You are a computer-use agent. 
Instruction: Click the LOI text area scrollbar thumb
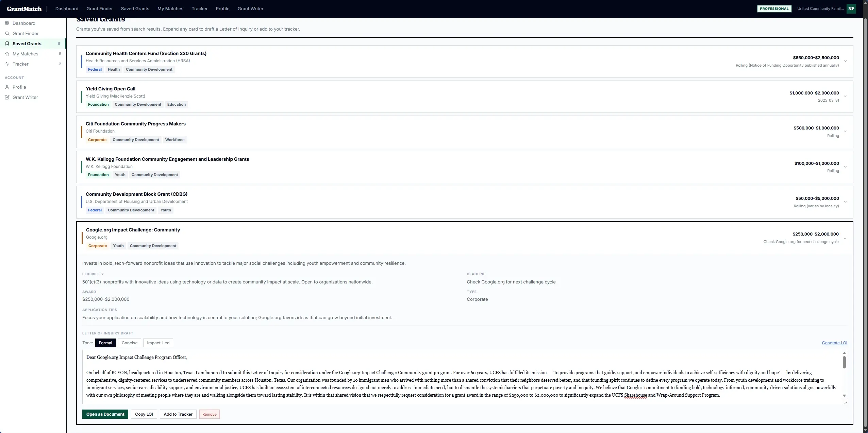click(844, 362)
